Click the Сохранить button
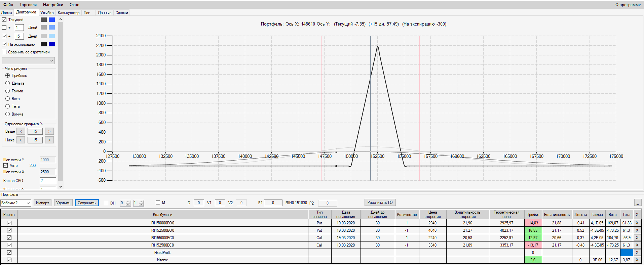Viewport: 644px width, 265px height. pos(87,203)
